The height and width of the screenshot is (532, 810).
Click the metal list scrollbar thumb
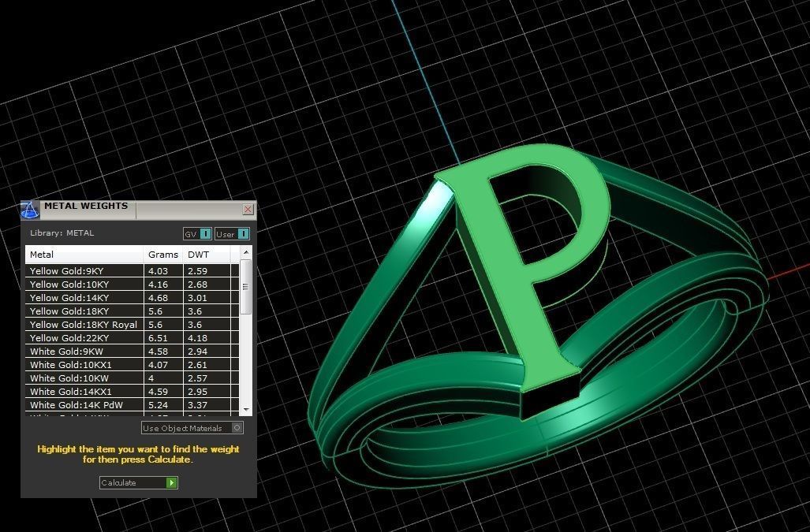(246, 286)
